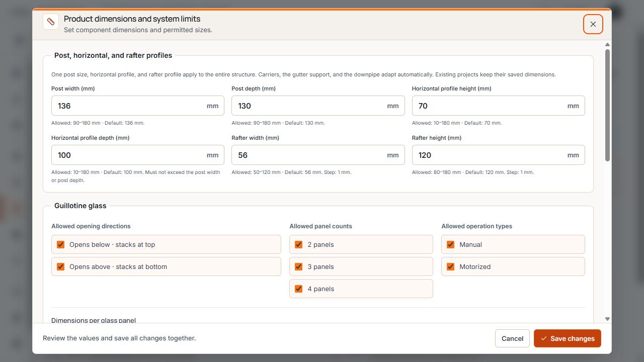Click the Rafter height input field

tap(498, 155)
